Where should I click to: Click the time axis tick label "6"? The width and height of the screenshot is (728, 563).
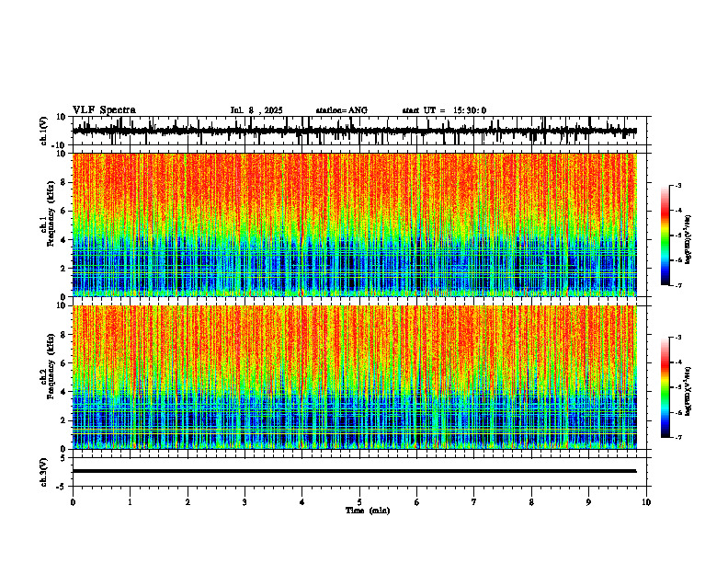click(417, 502)
